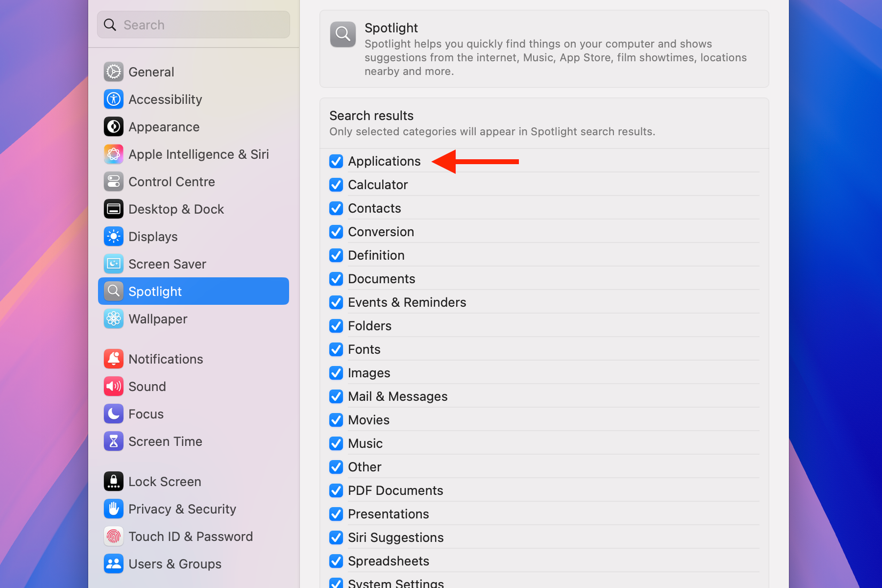Click the Search field
882x588 pixels.
[x=193, y=25]
